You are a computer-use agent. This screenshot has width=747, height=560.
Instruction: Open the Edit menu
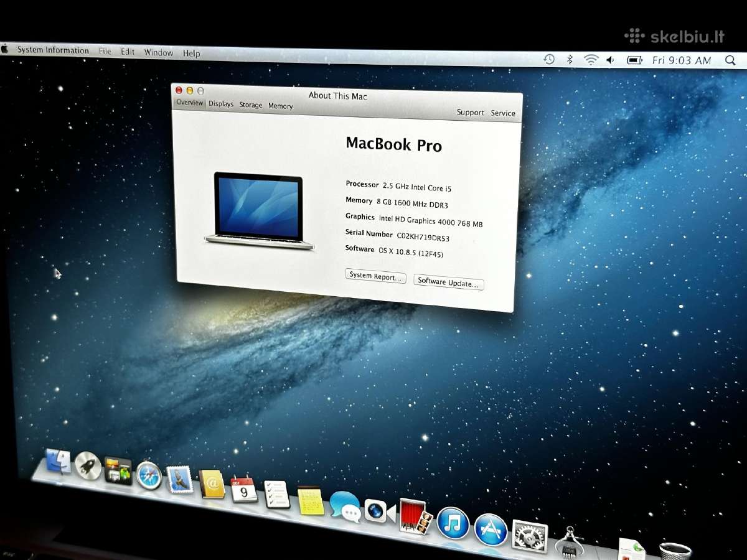tap(128, 52)
